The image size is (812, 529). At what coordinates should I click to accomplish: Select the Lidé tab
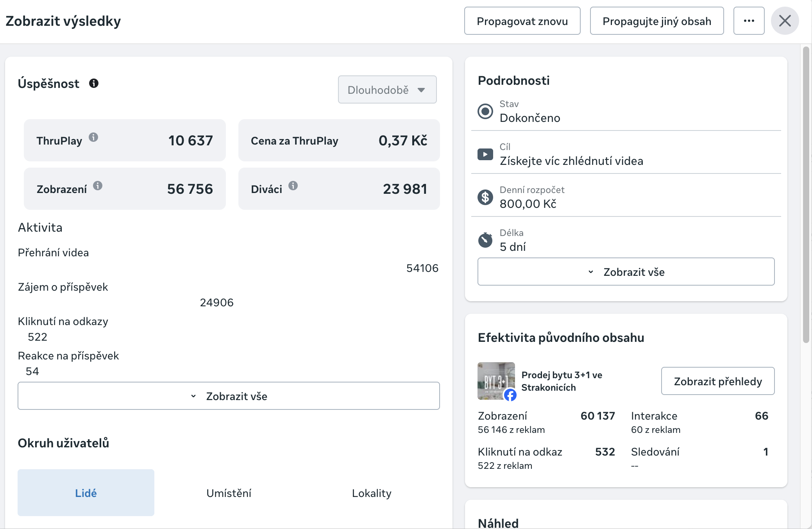86,493
